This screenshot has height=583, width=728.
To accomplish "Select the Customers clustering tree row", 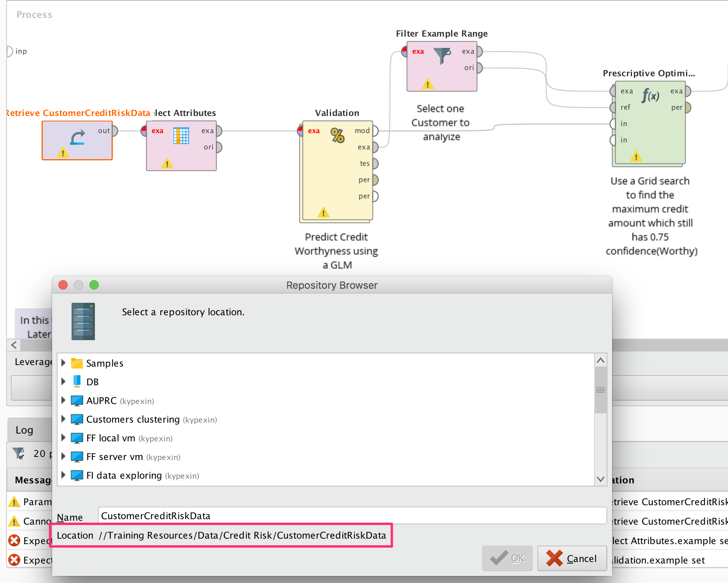I will (x=326, y=419).
